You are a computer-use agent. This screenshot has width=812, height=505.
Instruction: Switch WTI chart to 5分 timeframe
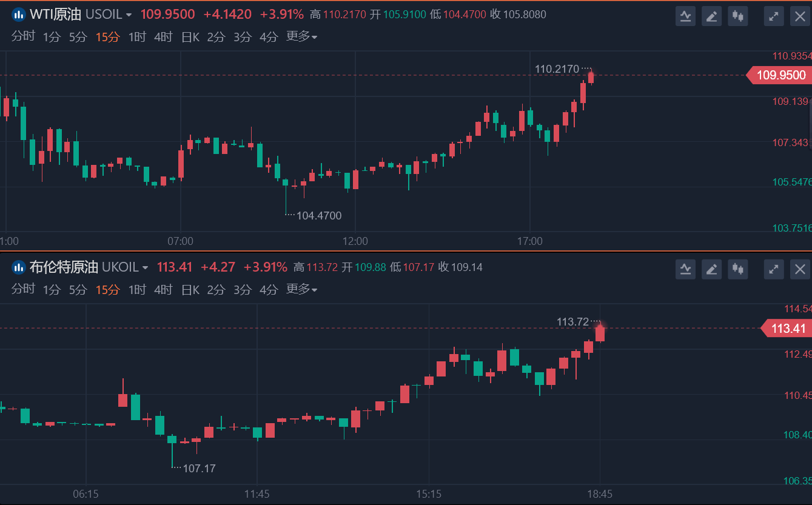78,37
